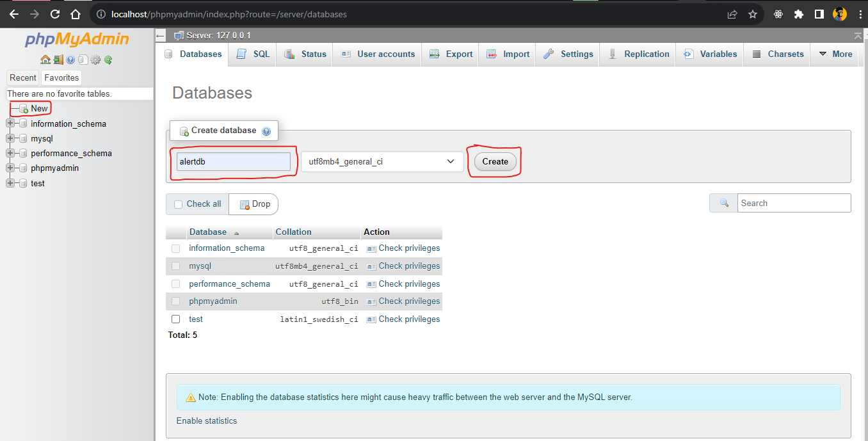
Task: Click the browser address bar URL
Action: tap(229, 14)
